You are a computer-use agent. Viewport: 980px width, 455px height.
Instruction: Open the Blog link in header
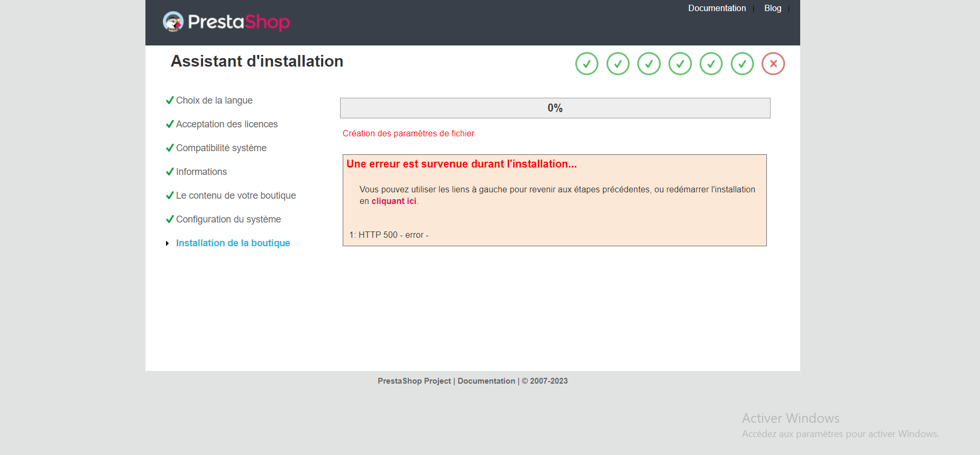pos(773,8)
